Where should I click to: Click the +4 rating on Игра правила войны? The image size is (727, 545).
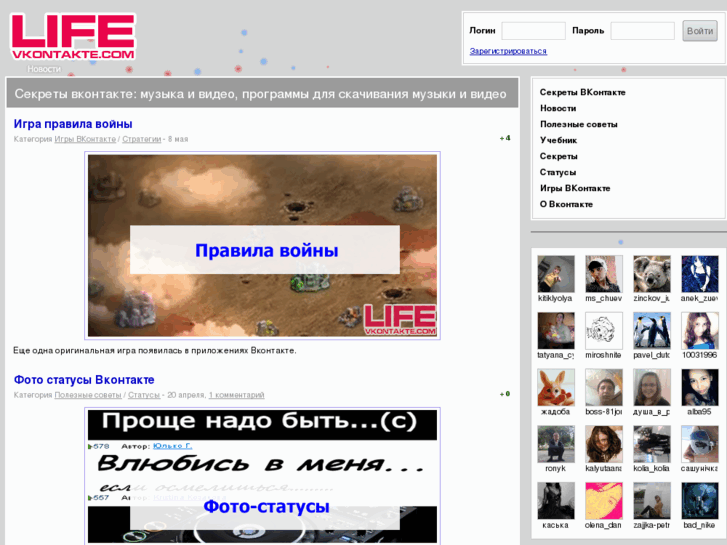coord(505,138)
